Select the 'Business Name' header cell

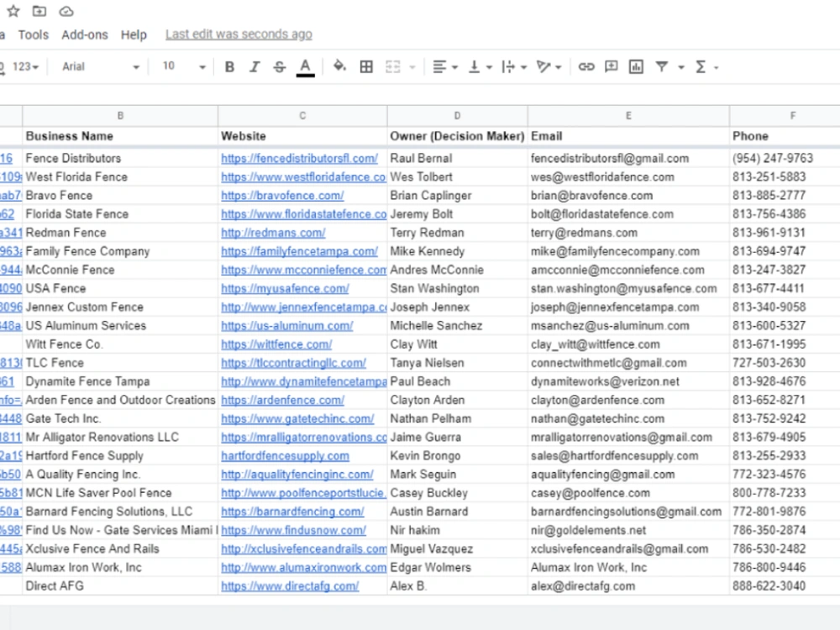coord(120,136)
